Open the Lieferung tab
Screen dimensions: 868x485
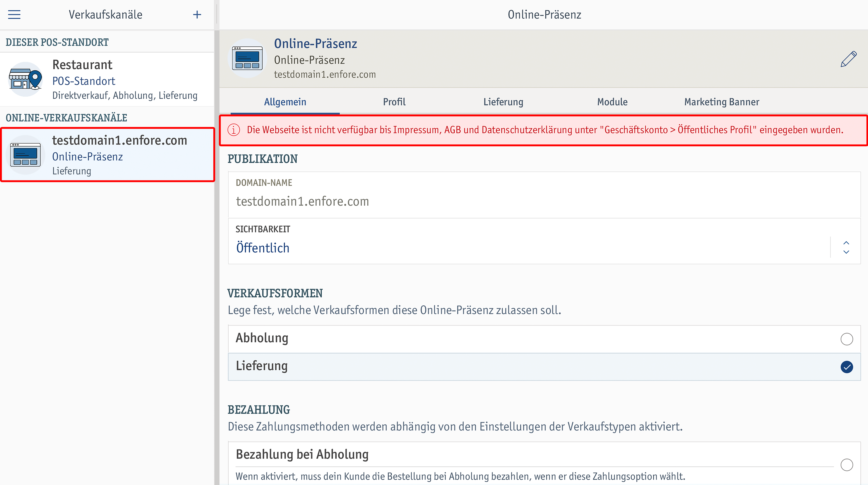pos(503,102)
